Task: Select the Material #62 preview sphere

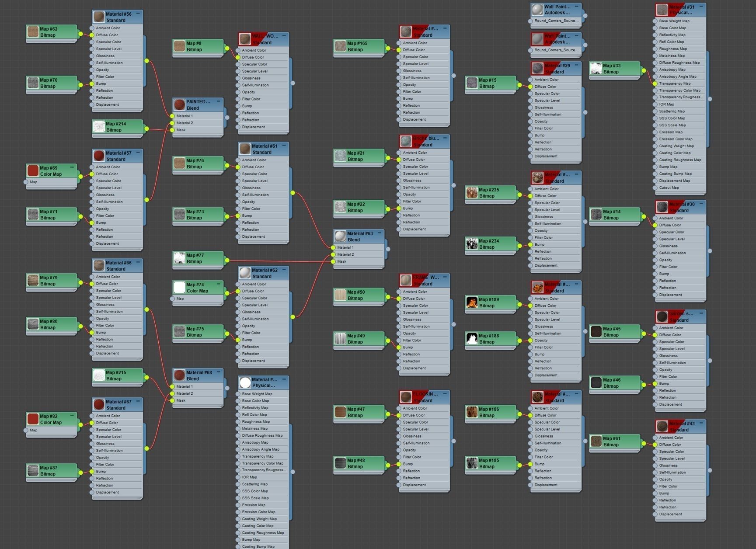Action: (x=245, y=273)
